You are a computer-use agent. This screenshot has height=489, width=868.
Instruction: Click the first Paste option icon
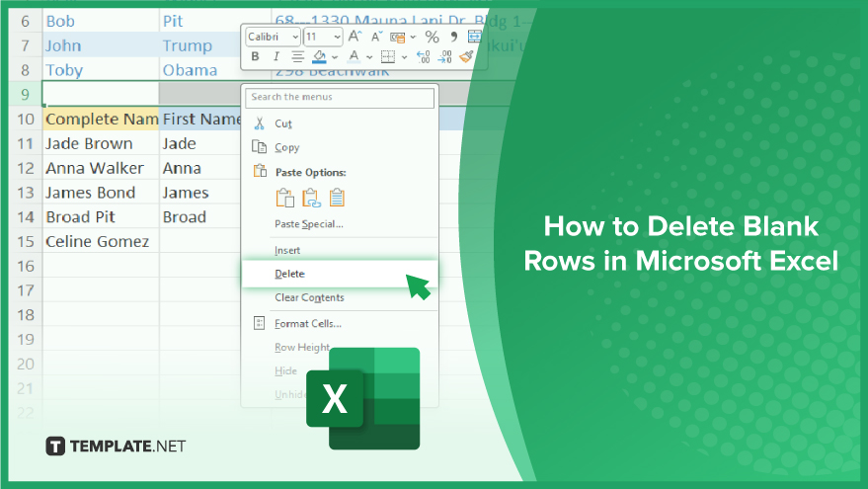pos(285,198)
